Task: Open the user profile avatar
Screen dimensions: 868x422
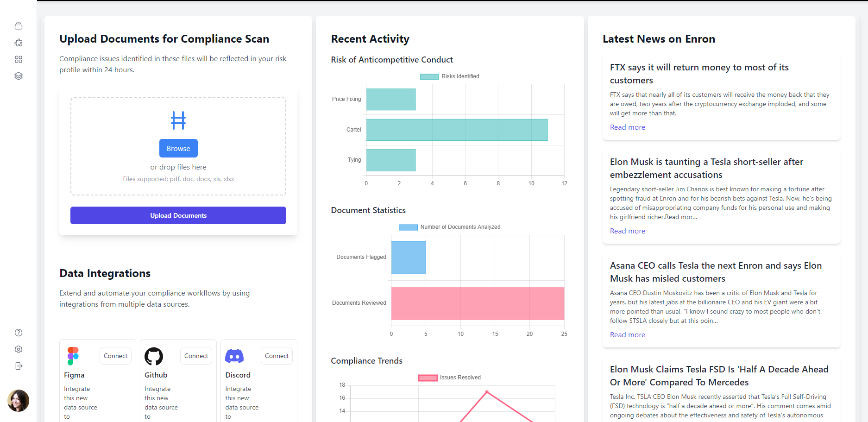Action: [x=19, y=401]
